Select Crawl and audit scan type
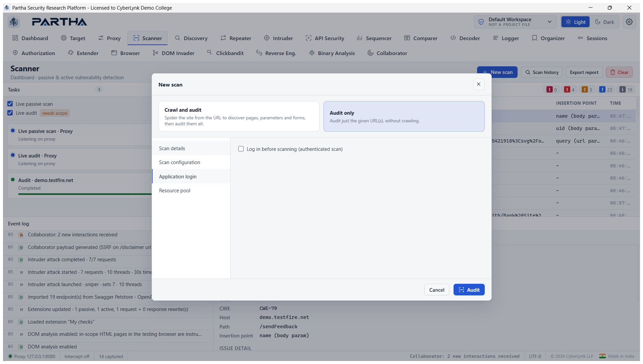This screenshot has height=364, width=643. click(239, 116)
